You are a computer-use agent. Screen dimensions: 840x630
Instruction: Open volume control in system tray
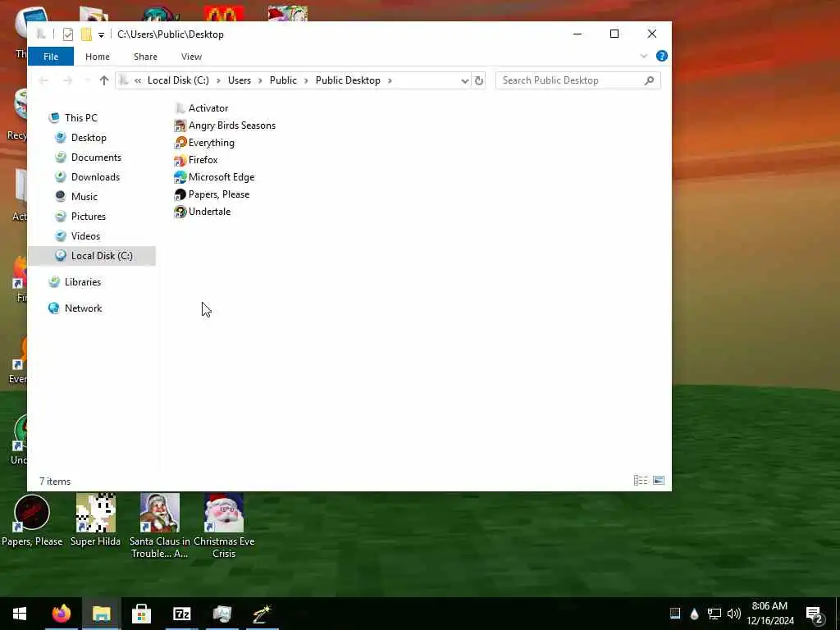734,614
